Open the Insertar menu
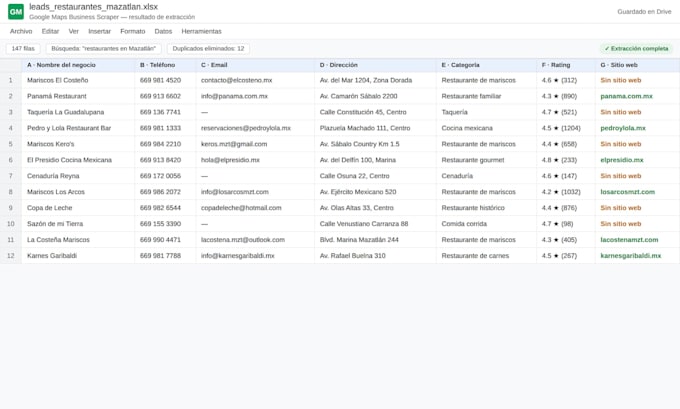The image size is (680, 409). pyautogui.click(x=99, y=31)
